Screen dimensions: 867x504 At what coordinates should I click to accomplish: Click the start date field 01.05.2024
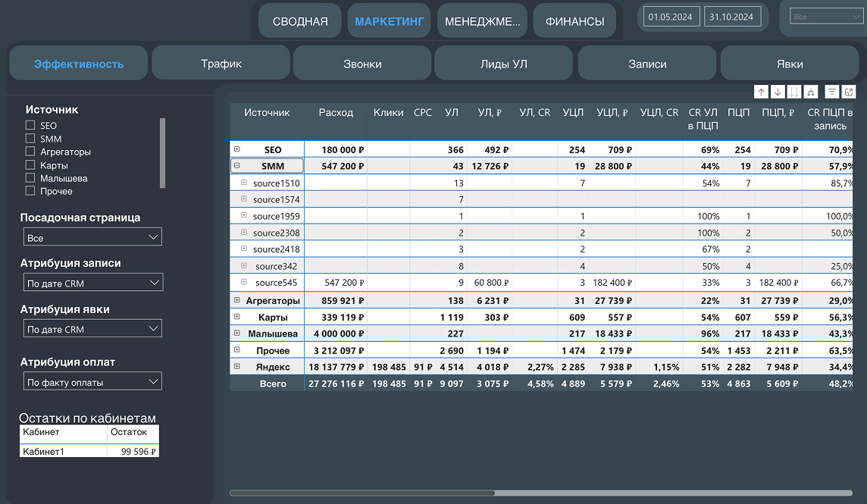tap(671, 17)
